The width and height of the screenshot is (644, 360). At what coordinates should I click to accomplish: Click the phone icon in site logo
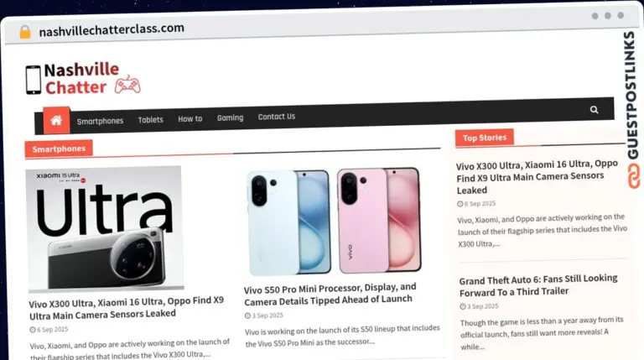(x=34, y=80)
